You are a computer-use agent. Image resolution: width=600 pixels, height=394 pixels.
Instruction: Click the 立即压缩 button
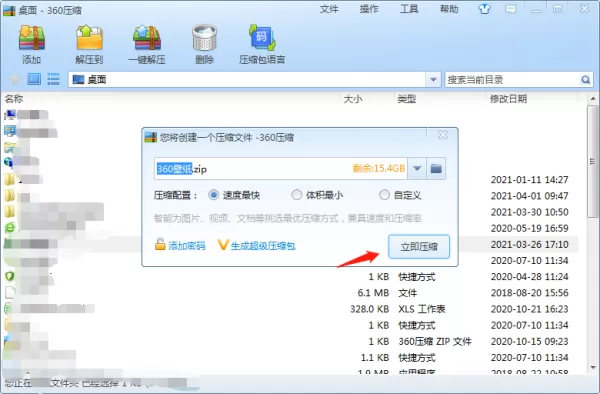(x=419, y=247)
